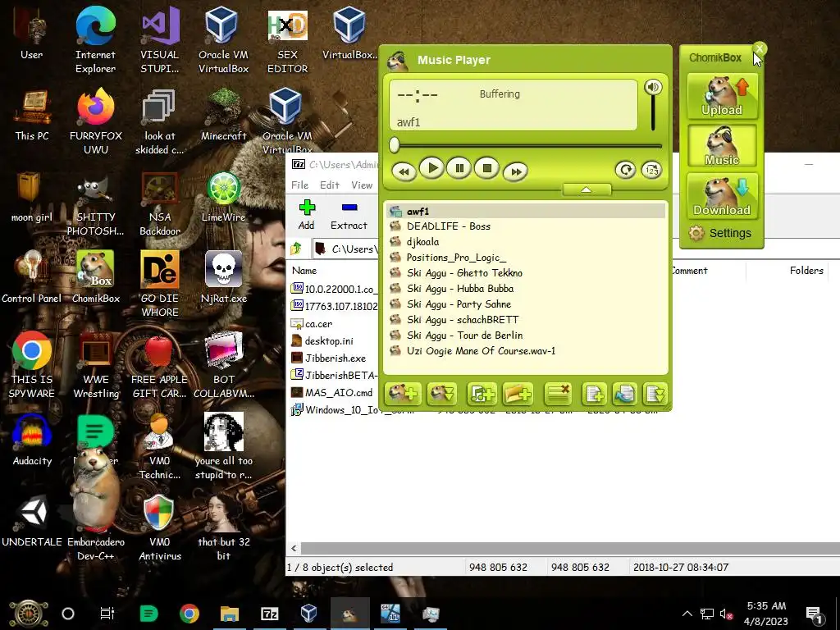Select DEADLIFE - Boss track
Screen dimensions: 840x630
pos(525,226)
